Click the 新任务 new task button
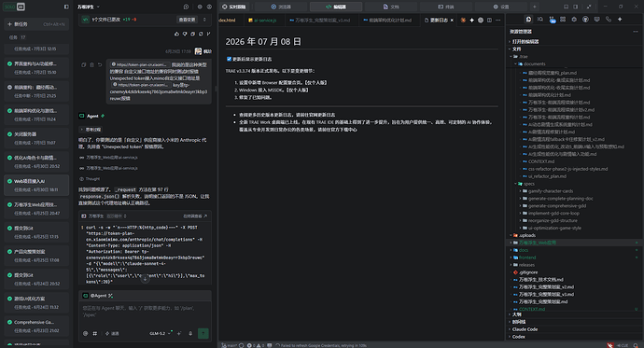The image size is (644, 348). click(36, 24)
